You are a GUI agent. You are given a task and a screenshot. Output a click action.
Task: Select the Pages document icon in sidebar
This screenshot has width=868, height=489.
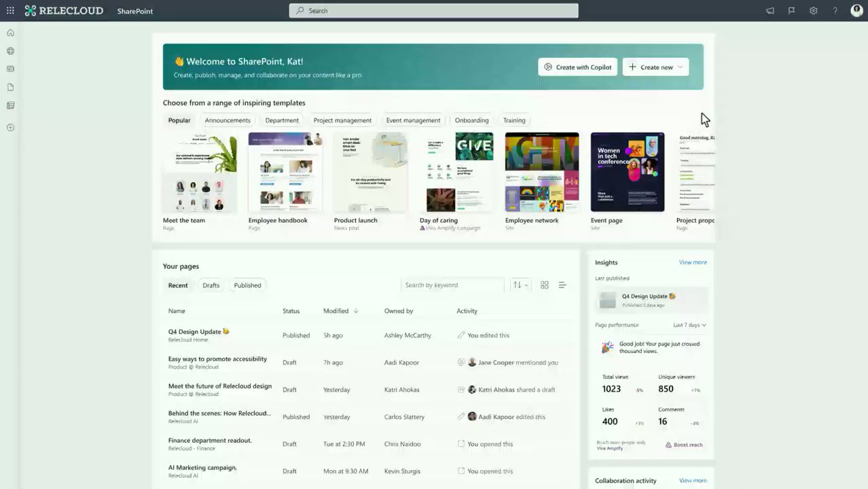[10, 88]
